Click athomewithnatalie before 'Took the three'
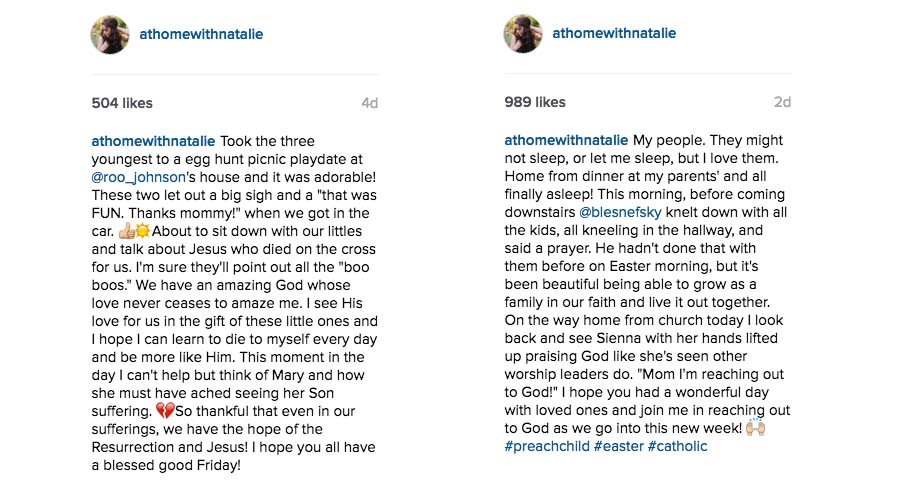Screen dimensions: 897x490 pyautogui.click(x=153, y=141)
